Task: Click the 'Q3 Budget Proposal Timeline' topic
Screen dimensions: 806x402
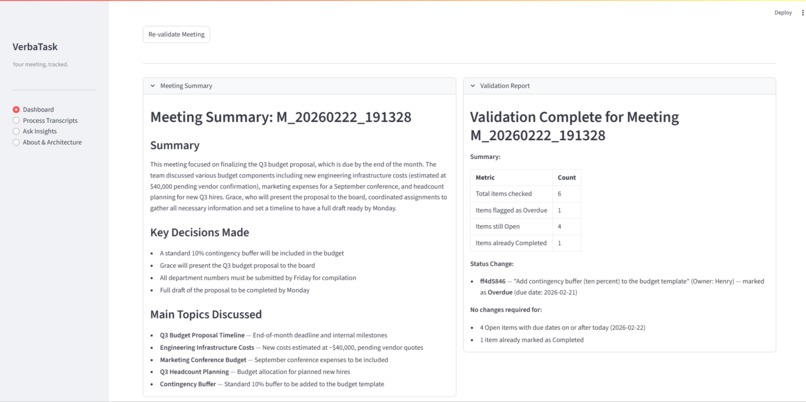Action: (202, 335)
